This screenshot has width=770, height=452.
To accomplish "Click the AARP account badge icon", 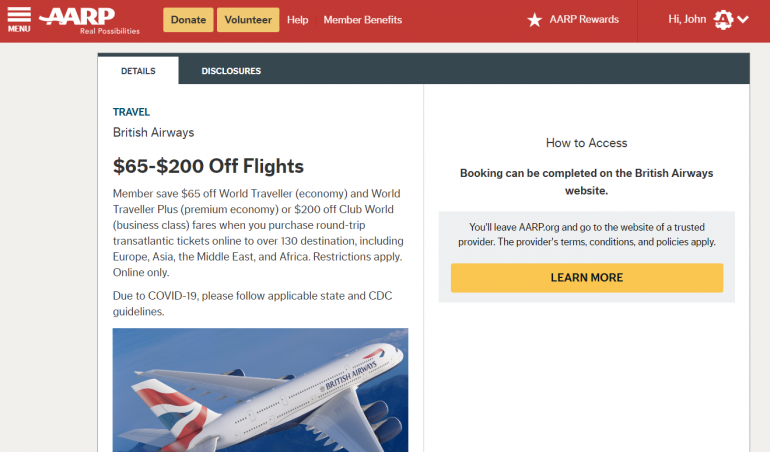I will pyautogui.click(x=723, y=19).
